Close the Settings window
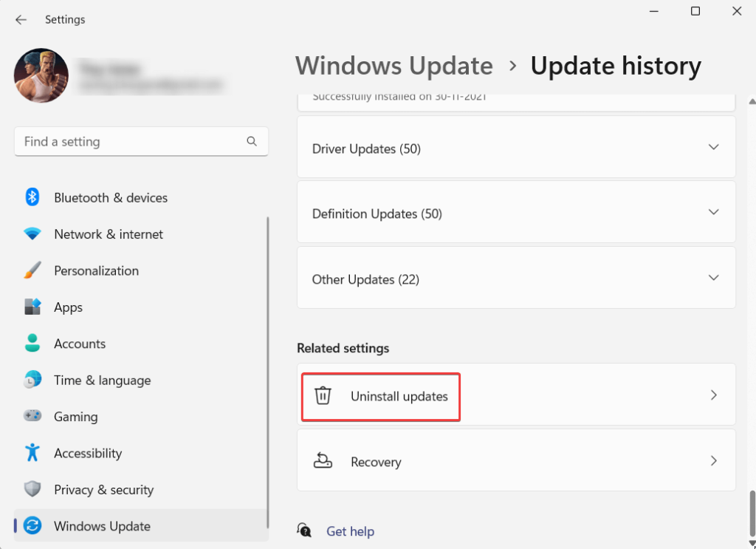Screen dimensions: 756x549 click(x=737, y=11)
